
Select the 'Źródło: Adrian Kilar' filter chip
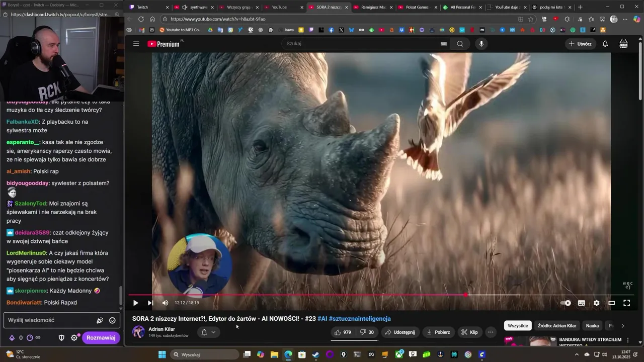(556, 326)
